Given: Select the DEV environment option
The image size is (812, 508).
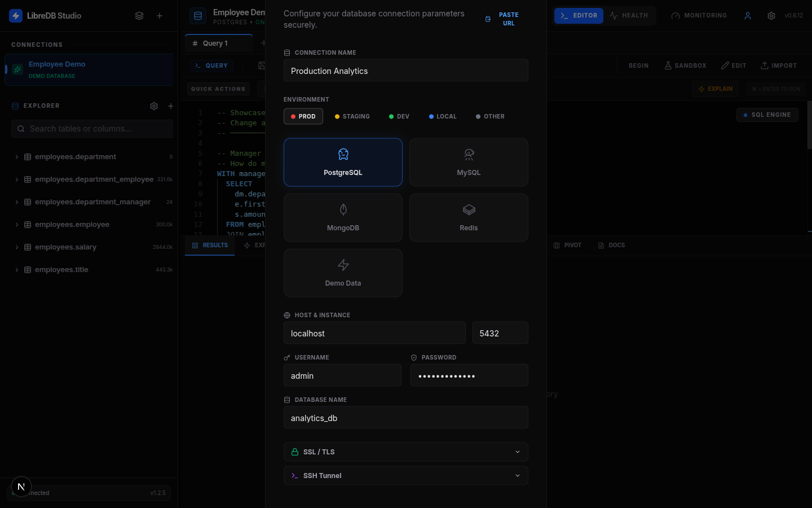Looking at the screenshot, I should (399, 116).
